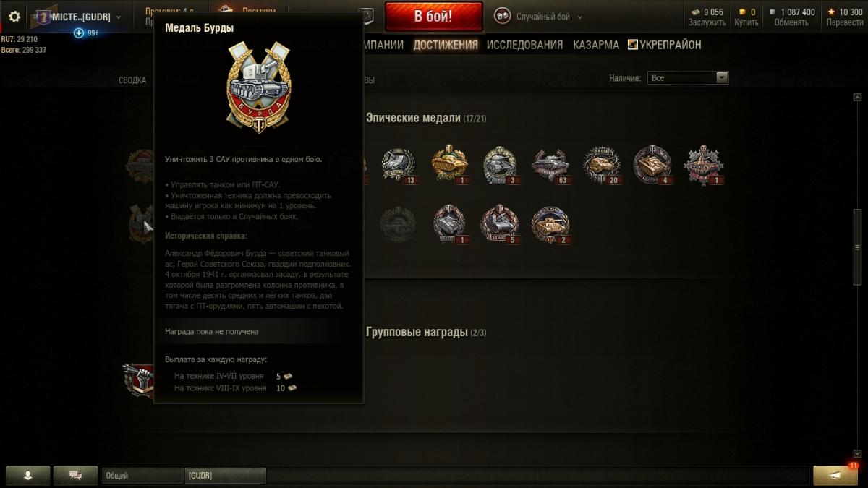
Task: Click the epic medal with count 13
Action: pos(399,165)
